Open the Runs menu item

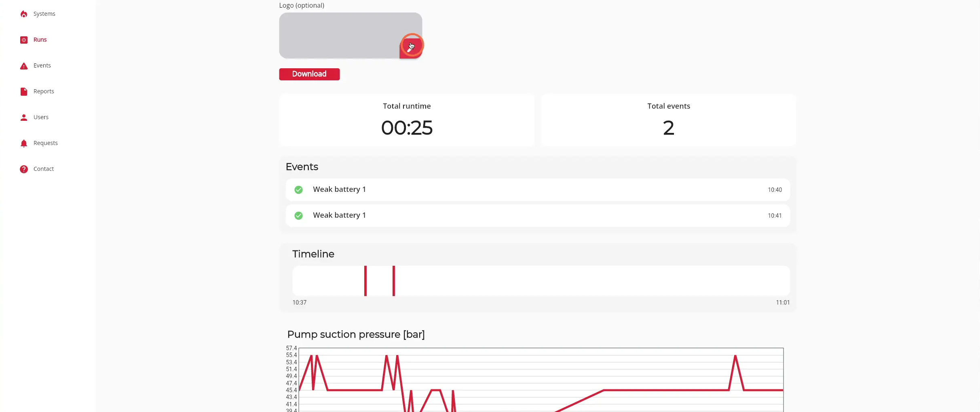pyautogui.click(x=40, y=40)
